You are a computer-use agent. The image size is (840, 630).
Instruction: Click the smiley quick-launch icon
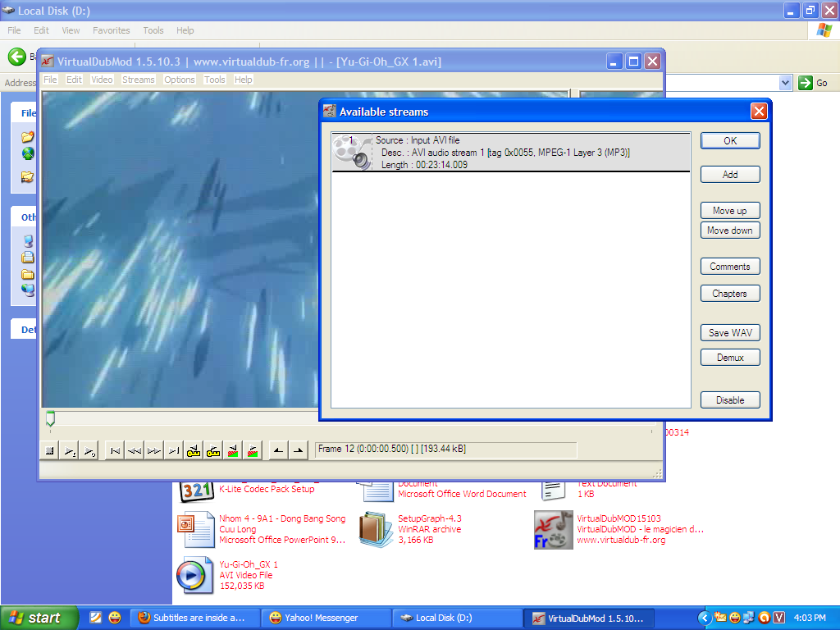(x=114, y=618)
